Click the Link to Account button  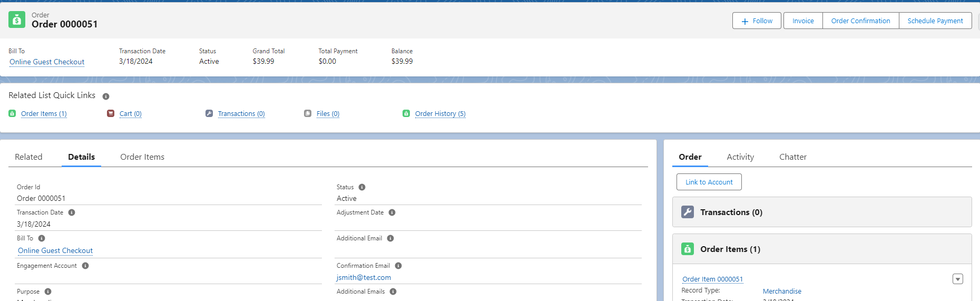click(709, 182)
